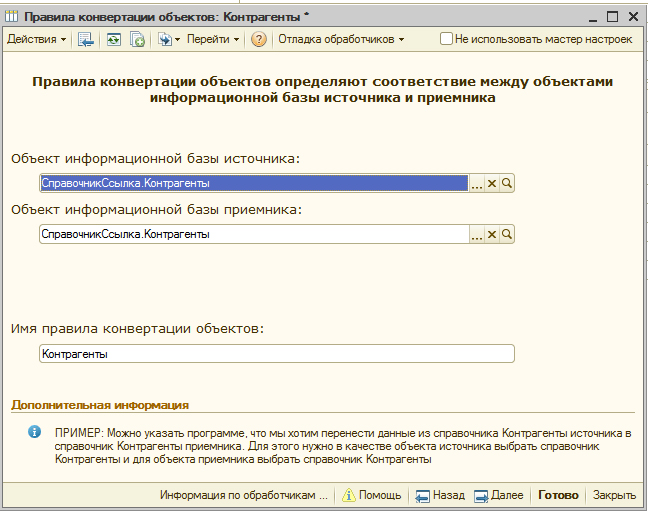Go back with the Назад button
This screenshot has width=648, height=512.
[440, 495]
